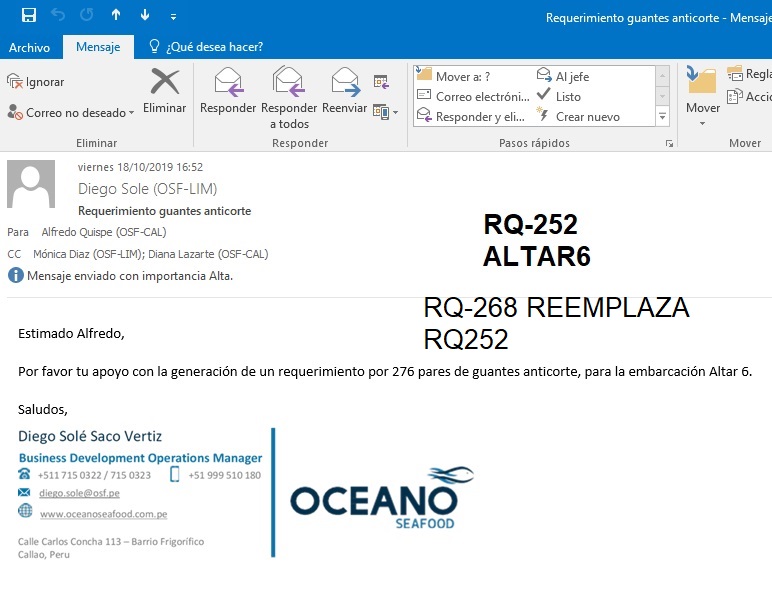Open the Mover folder button
This screenshot has height=608, width=772.
click(x=702, y=90)
